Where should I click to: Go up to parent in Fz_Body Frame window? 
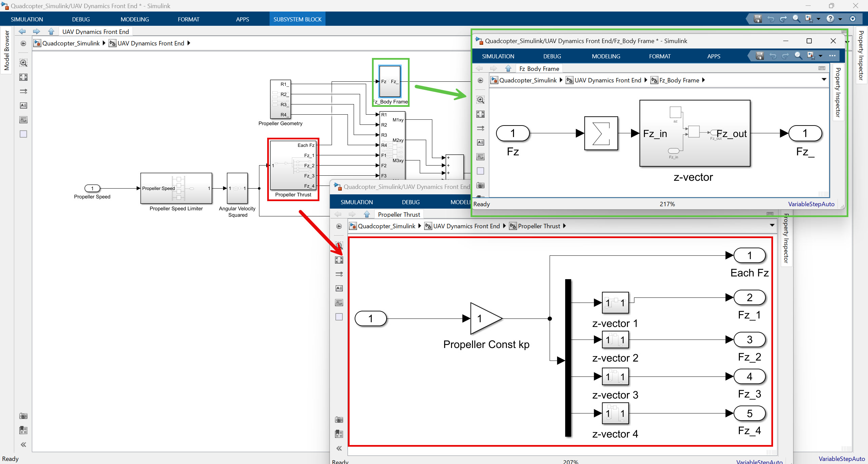(508, 69)
